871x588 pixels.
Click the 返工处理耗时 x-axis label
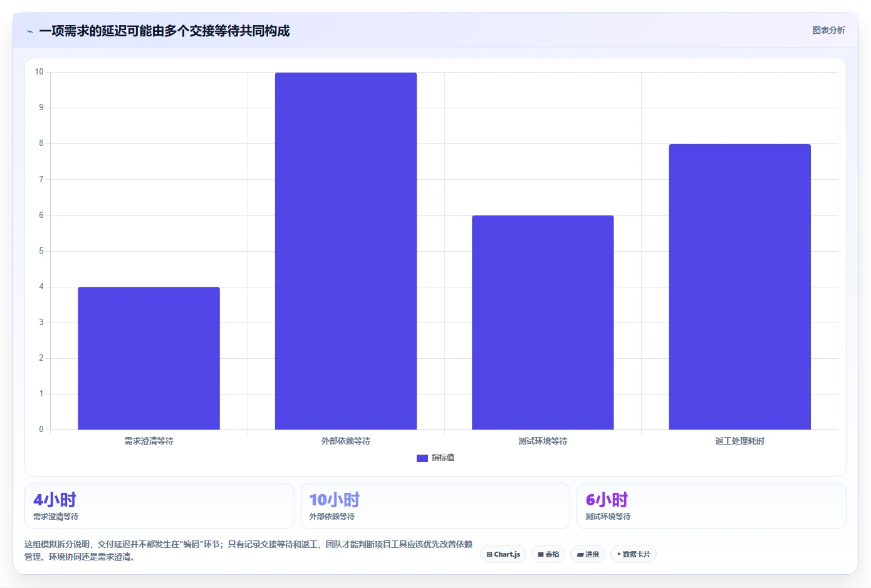coord(740,441)
